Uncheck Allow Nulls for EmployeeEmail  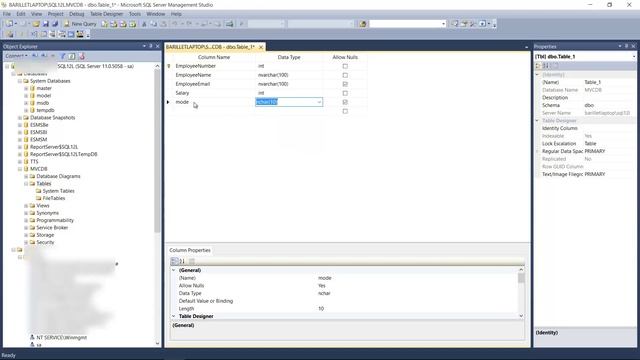pyautogui.click(x=345, y=84)
